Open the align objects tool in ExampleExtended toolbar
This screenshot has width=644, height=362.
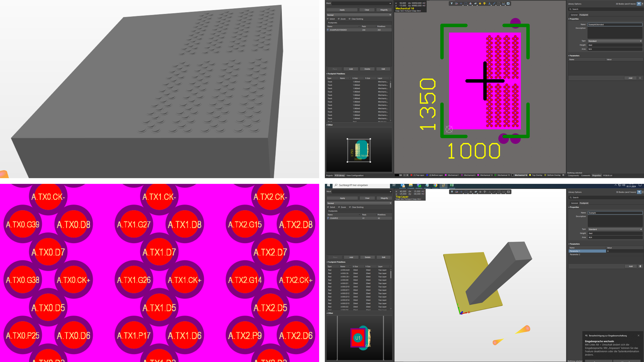coord(471,3)
